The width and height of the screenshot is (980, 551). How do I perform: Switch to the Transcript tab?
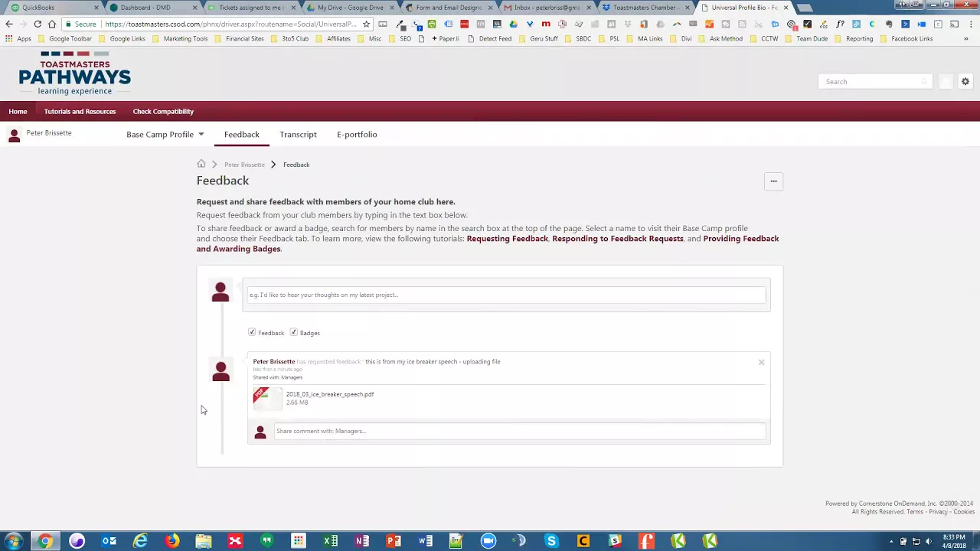point(298,135)
